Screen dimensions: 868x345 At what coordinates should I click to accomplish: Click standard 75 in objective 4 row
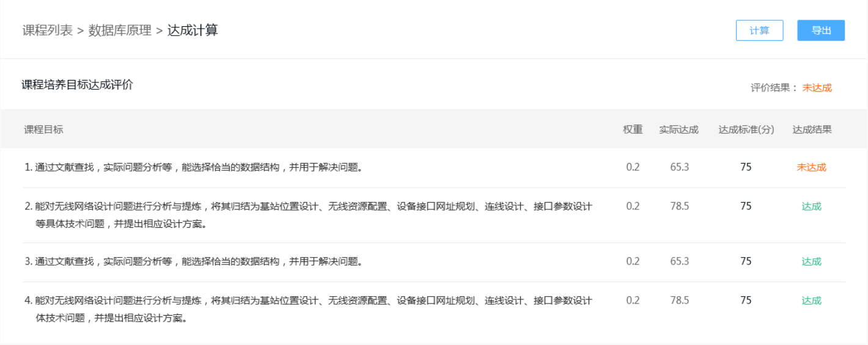[x=746, y=300]
